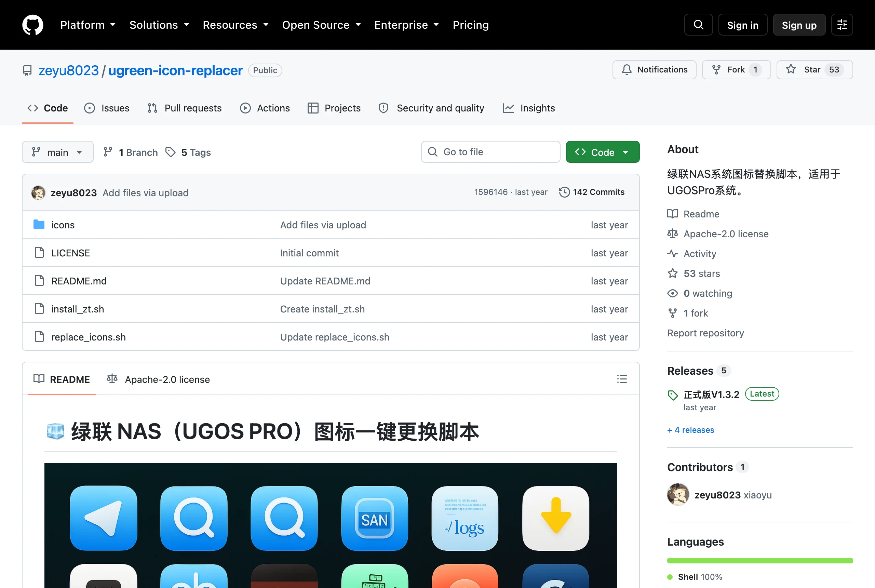875x588 pixels.
Task: Click the zeyu8023 avatar in commit row
Action: click(38, 193)
